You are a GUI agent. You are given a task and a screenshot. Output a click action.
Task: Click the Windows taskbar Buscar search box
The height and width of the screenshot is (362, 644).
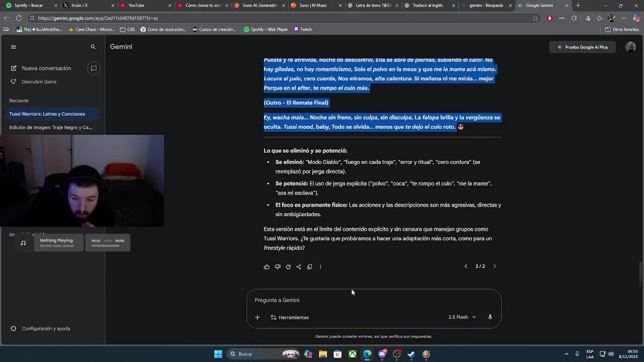point(264,354)
